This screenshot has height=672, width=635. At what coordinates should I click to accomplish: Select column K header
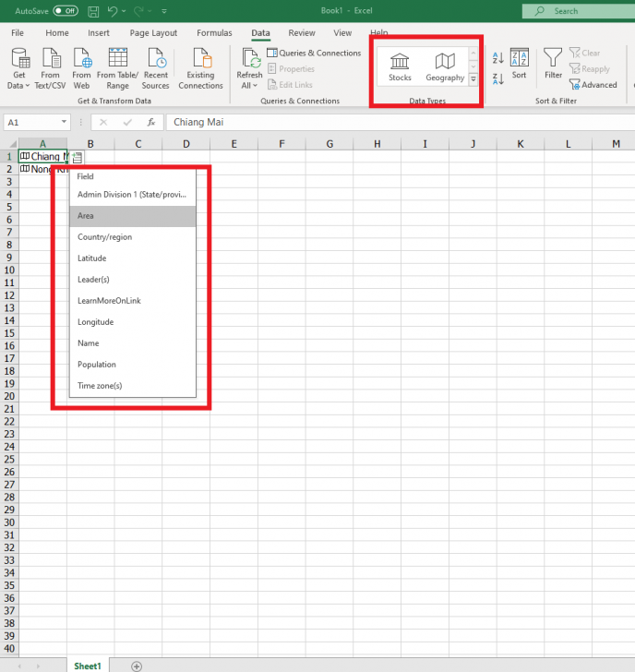coord(521,144)
